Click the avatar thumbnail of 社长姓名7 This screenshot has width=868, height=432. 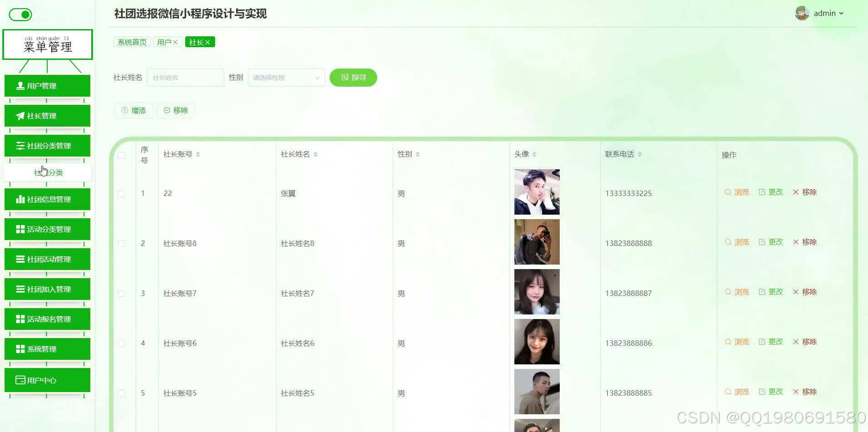tap(537, 292)
